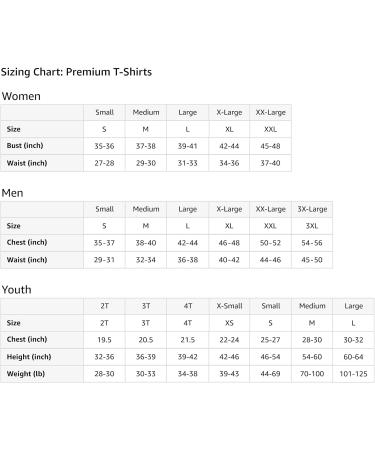Click Men's Chest (inch) row label
375x450 pixels.
pos(27,242)
